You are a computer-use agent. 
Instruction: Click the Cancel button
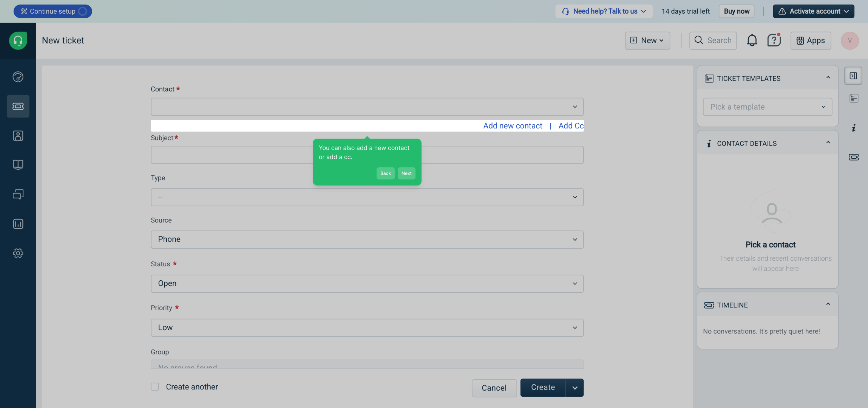click(494, 388)
